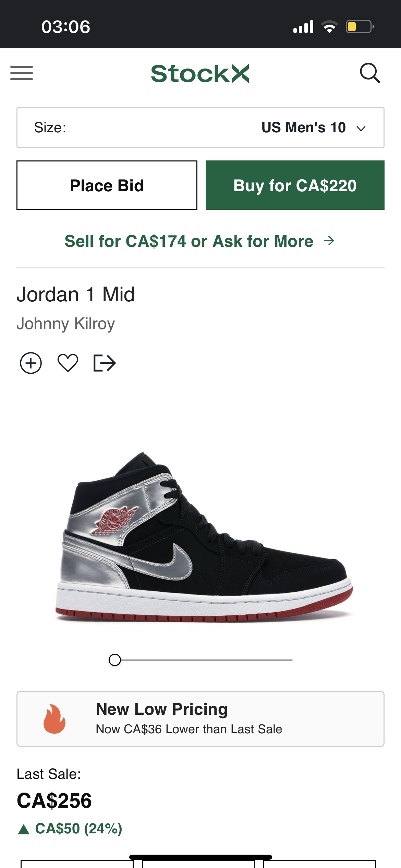
Task: Tap the arrow next to Ask for More
Action: [329, 241]
